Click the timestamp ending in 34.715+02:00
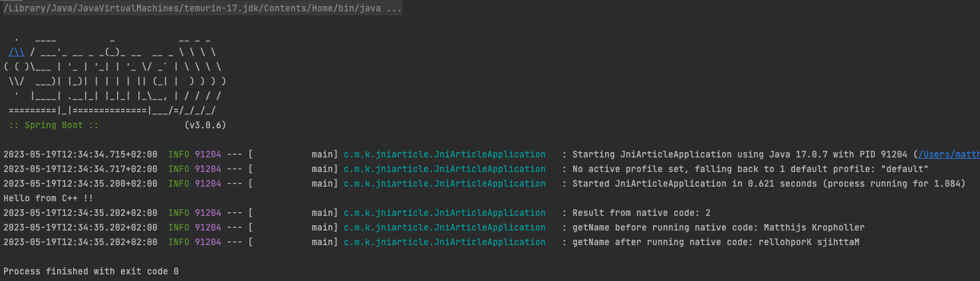The height and width of the screenshot is (281, 980). [80, 154]
